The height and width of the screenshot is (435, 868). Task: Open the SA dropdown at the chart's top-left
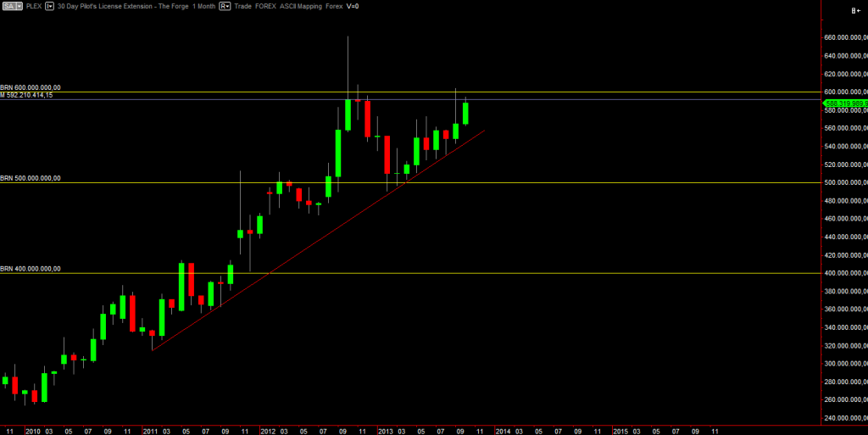click(11, 6)
